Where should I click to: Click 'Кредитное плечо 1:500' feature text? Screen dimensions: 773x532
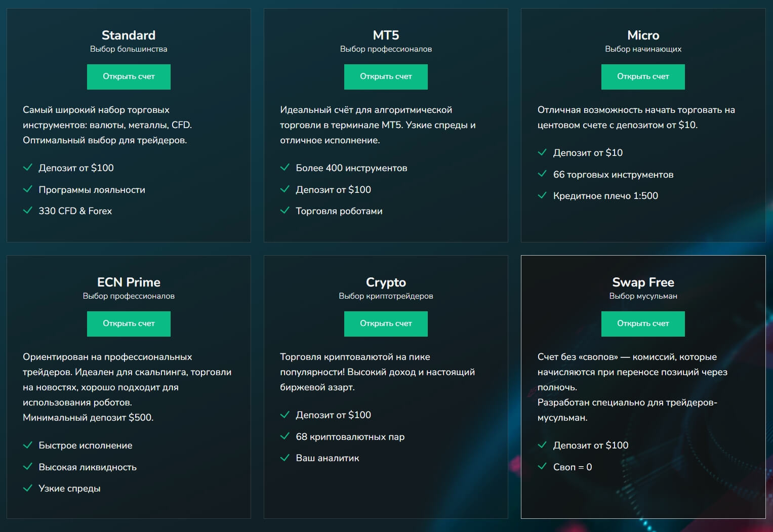[x=605, y=196]
